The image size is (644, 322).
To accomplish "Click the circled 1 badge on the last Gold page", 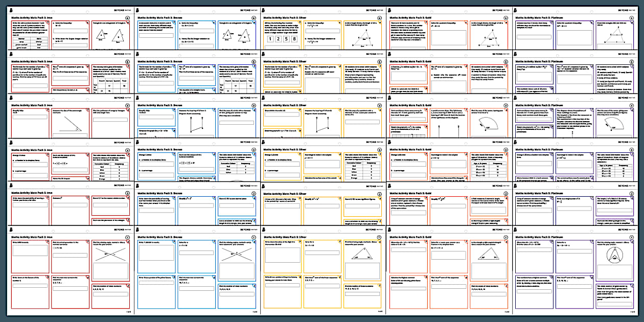I will tap(505, 237).
